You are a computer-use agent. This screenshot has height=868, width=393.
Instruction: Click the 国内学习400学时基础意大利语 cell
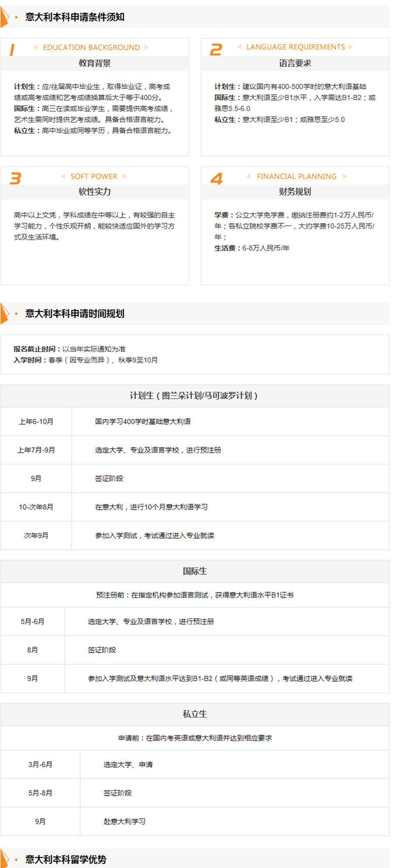[143, 422]
